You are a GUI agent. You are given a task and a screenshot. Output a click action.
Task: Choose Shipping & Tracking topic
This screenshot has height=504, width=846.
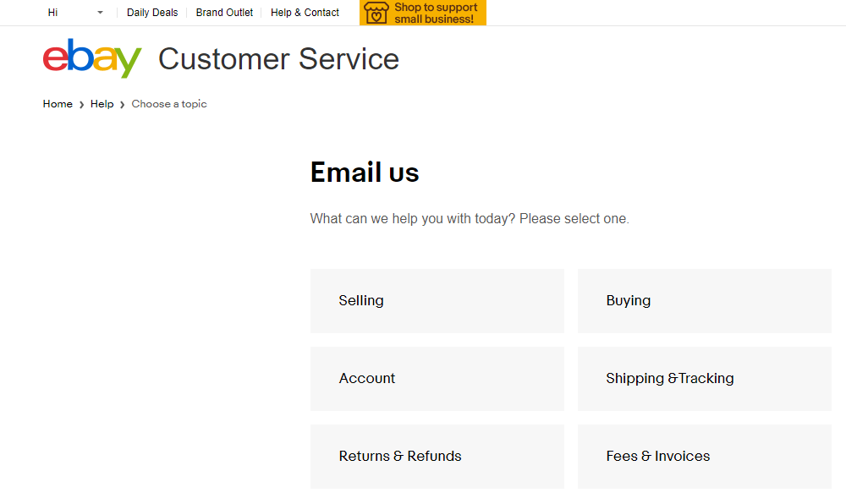click(705, 378)
